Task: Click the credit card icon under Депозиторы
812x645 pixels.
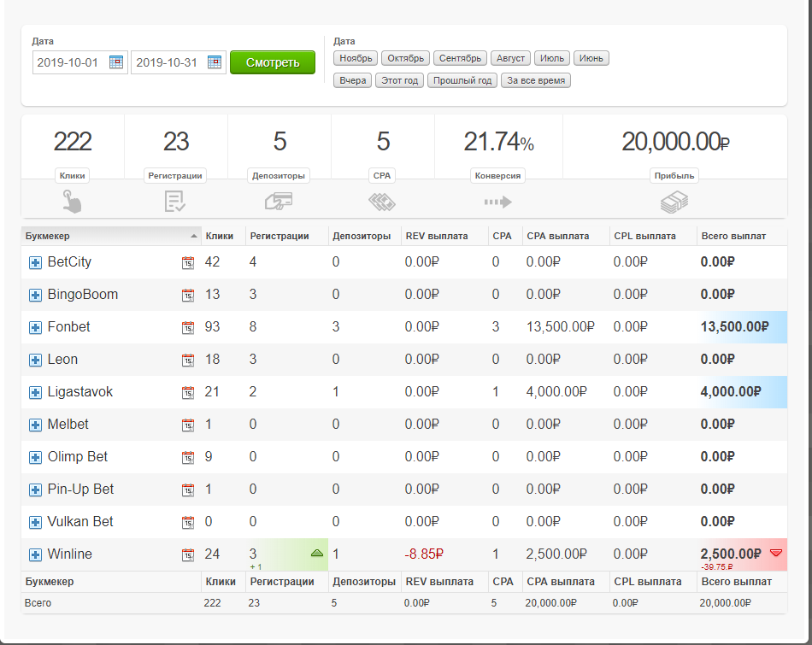Action: point(279,202)
